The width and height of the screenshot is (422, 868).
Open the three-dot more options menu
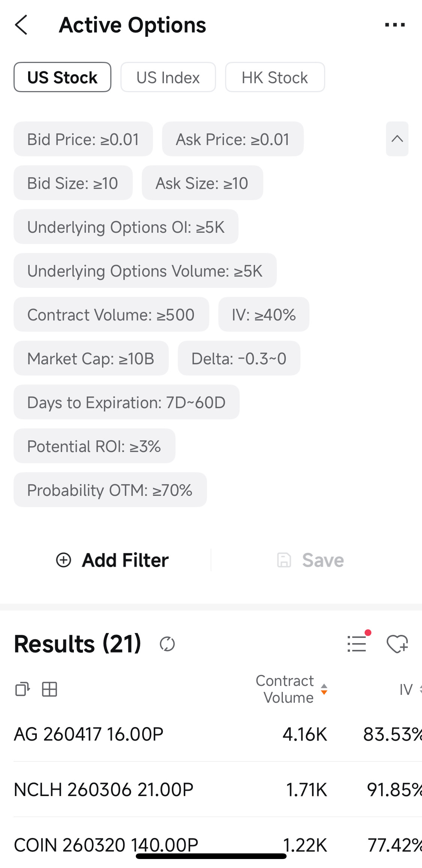[395, 25]
